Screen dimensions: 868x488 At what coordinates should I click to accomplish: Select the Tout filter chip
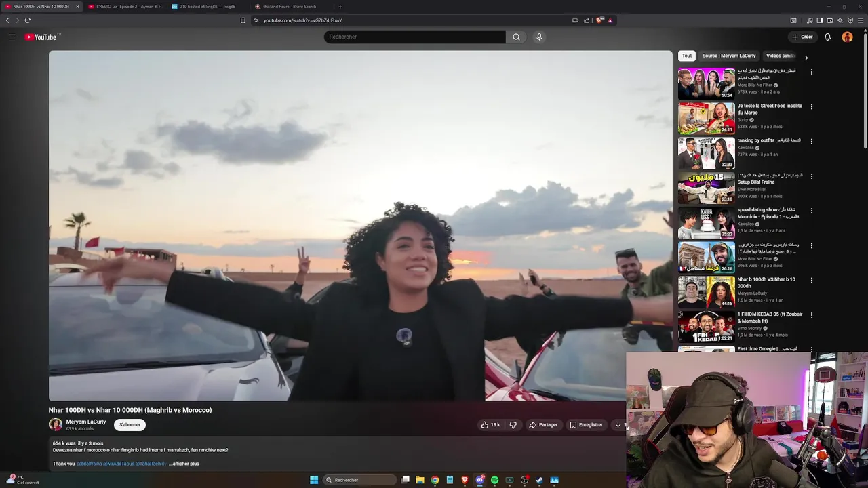click(x=687, y=56)
